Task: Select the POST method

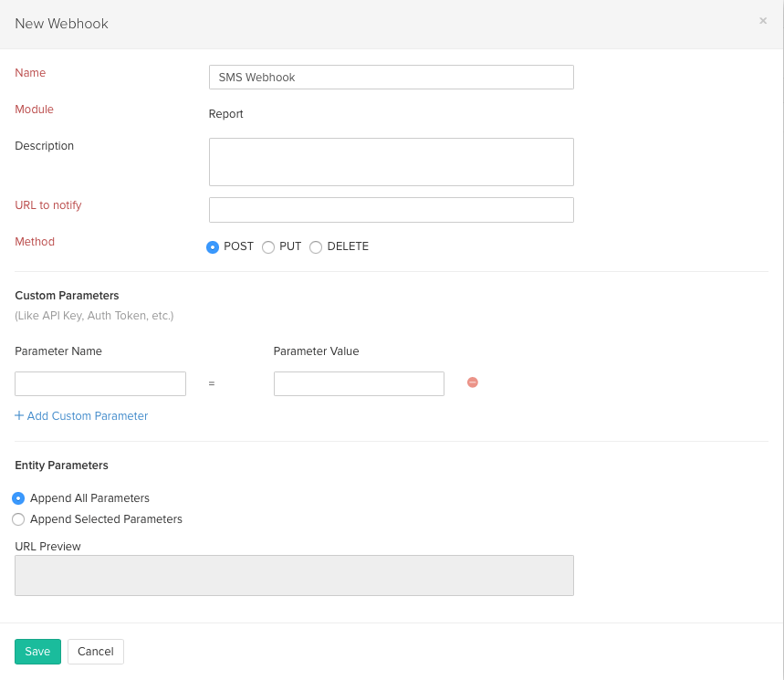Action: [213, 246]
